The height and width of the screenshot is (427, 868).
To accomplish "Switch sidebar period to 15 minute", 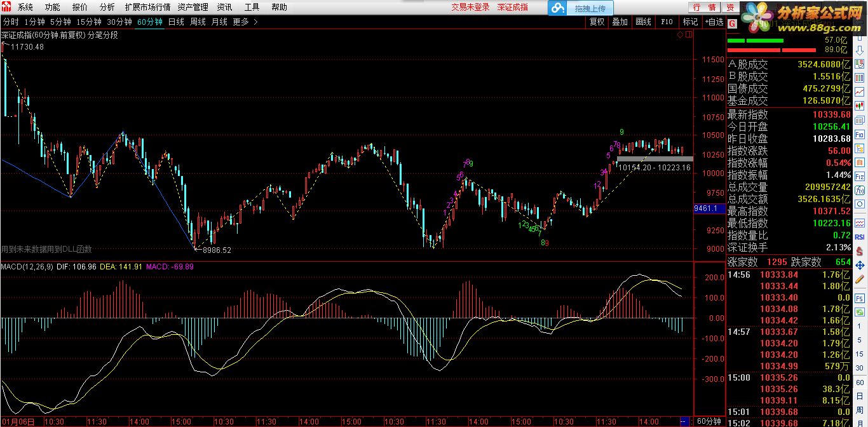I will pyautogui.click(x=859, y=354).
